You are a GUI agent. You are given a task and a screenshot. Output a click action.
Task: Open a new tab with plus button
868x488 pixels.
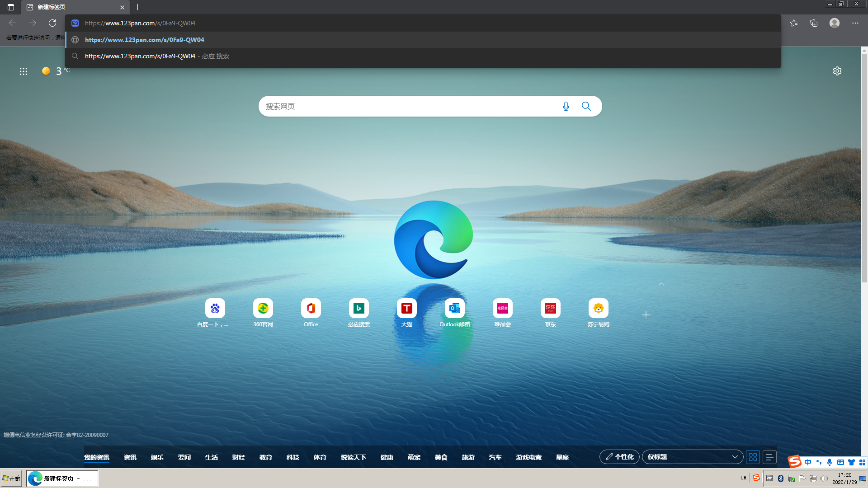coord(138,7)
